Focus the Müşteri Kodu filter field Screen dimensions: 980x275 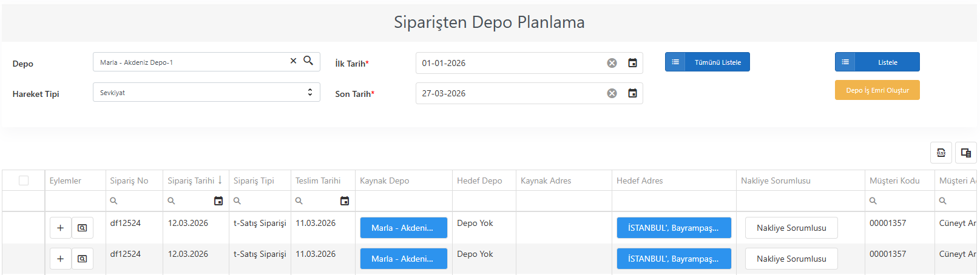pyautogui.click(x=900, y=201)
